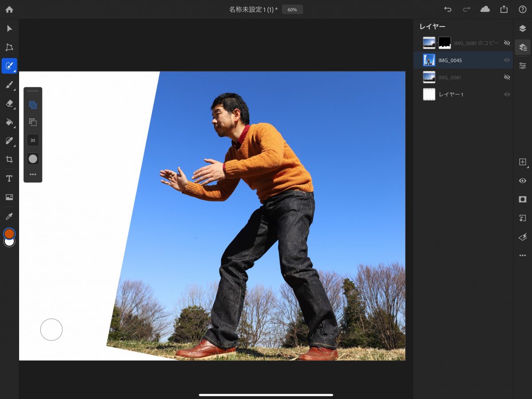Select the Crop tool
This screenshot has height=399, width=532.
click(9, 159)
